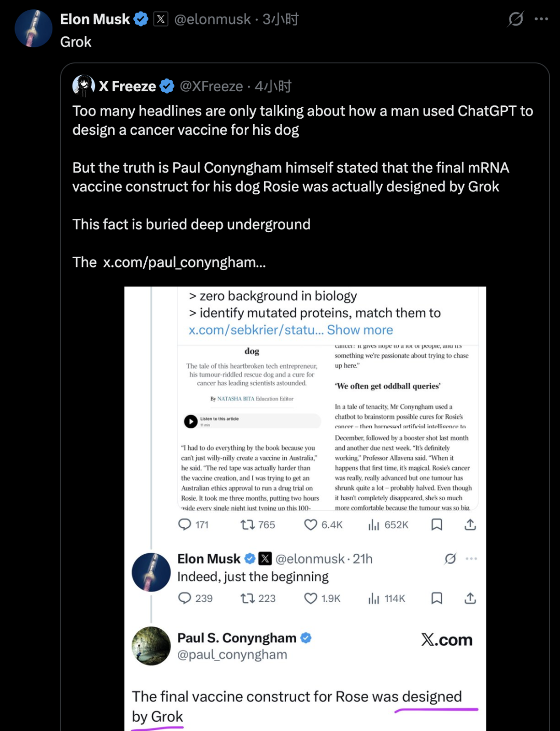Click the repost icon showing 765
This screenshot has height=731, width=560.
click(x=247, y=525)
